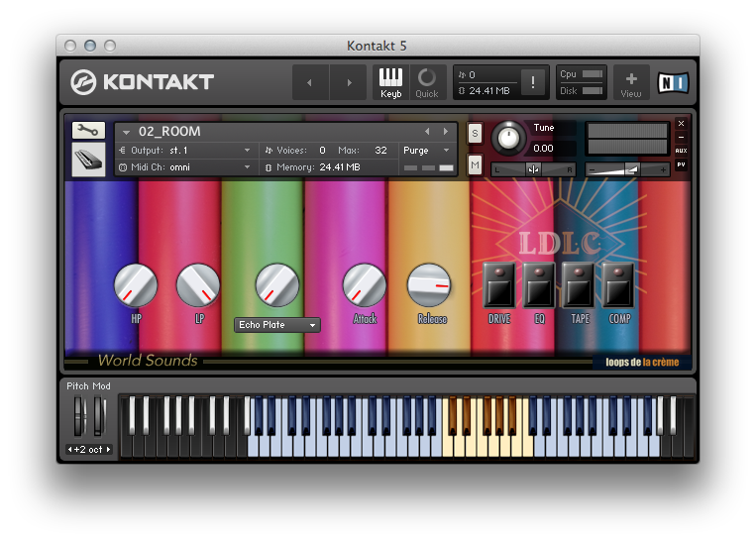Screen dimensions: 756x542
Task: Click the Pitch wheel
Action: click(79, 415)
